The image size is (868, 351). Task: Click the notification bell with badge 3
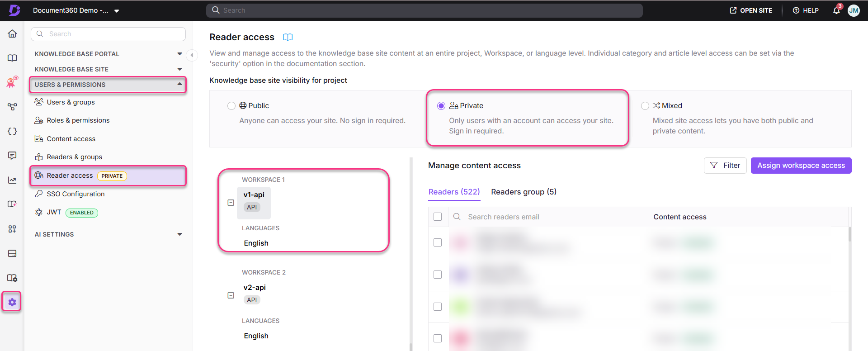[x=836, y=10]
